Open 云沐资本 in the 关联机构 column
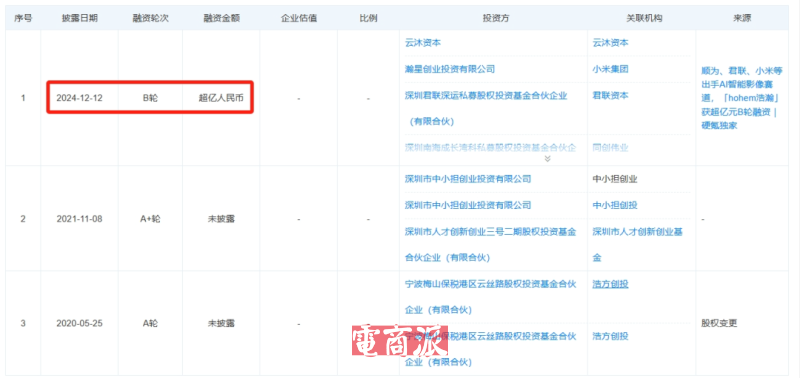 610,43
